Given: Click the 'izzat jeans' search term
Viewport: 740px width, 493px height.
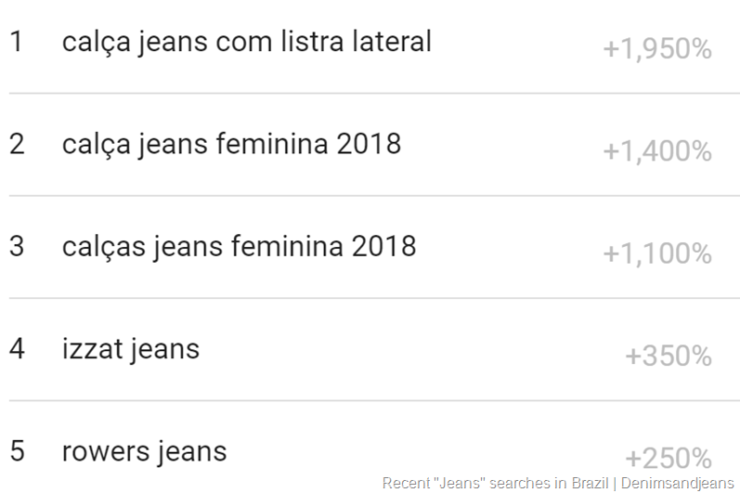Looking at the screenshot, I should 130,349.
